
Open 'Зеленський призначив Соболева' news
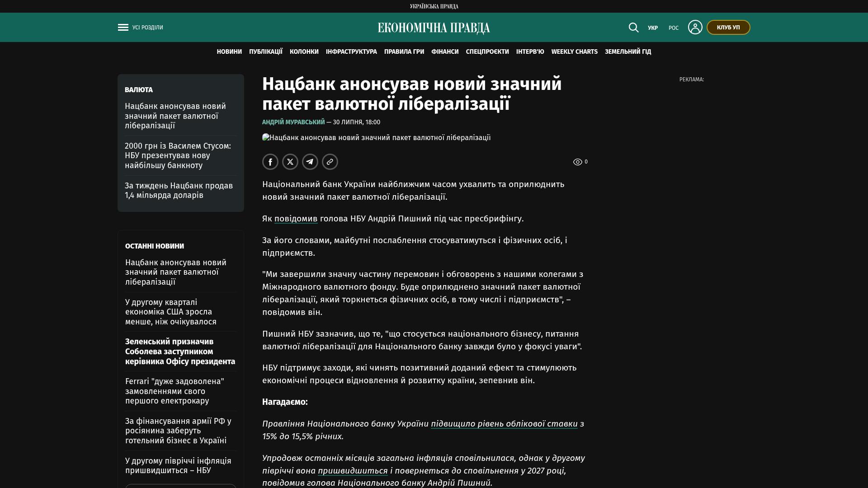(x=180, y=352)
